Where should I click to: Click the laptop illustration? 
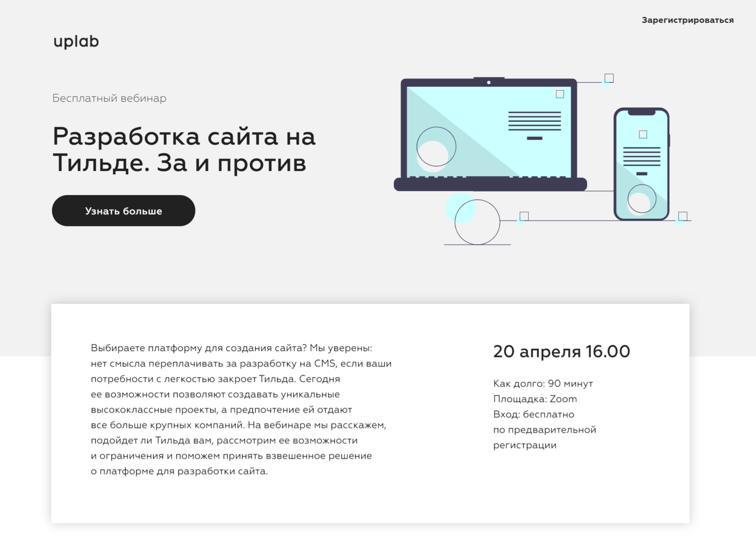pyautogui.click(x=490, y=134)
